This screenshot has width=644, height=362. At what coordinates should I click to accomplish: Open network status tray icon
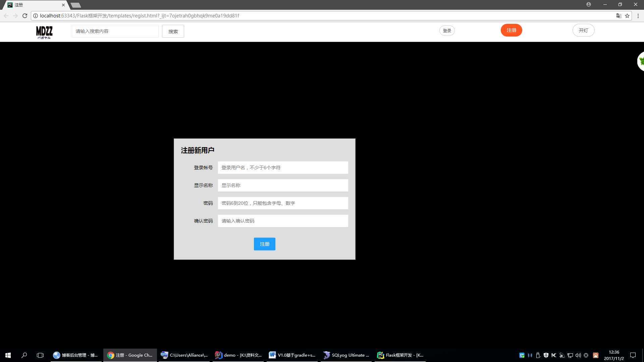(570, 355)
